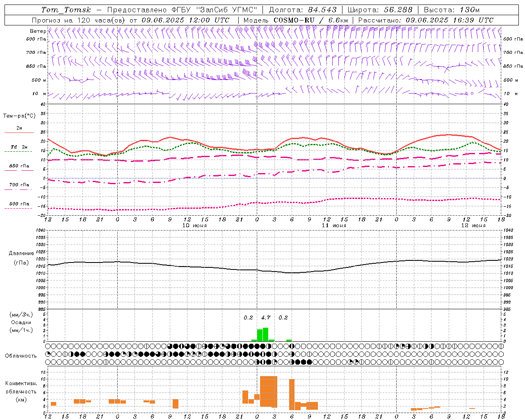Select the Рассчитано 09.06.2025 16:39 UTC timestamp
This screenshot has width=525, height=420.
pyautogui.click(x=426, y=20)
